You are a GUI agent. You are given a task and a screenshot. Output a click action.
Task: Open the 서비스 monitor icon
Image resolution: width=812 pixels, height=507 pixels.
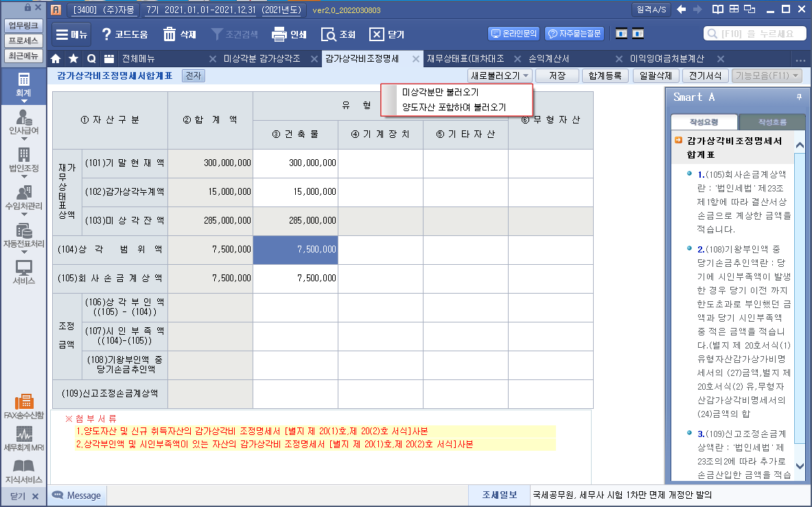[24, 272]
